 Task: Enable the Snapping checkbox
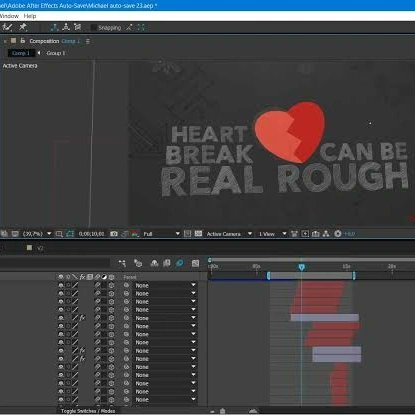pyautogui.click(x=94, y=28)
